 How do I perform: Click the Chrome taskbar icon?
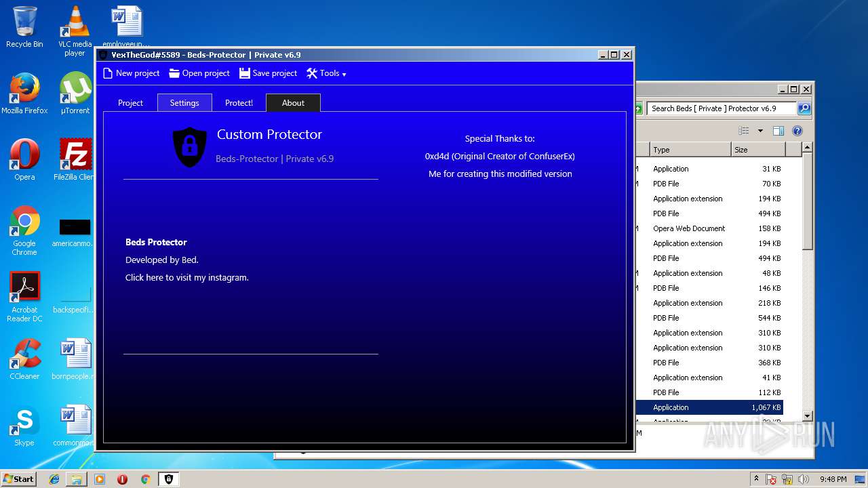click(x=145, y=479)
